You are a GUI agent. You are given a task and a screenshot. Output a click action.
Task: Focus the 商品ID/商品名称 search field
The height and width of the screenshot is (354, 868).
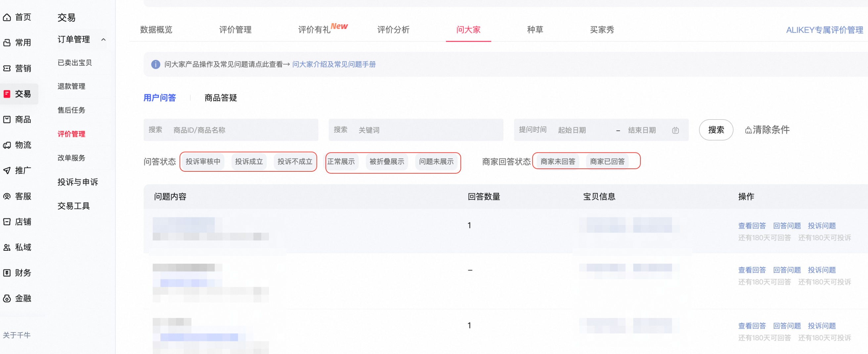click(x=231, y=130)
